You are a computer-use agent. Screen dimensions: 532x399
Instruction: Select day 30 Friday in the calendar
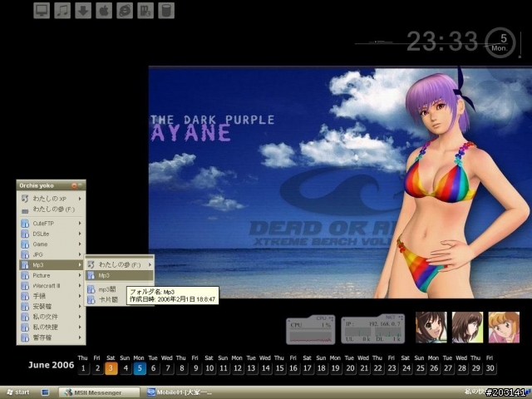[x=490, y=368]
